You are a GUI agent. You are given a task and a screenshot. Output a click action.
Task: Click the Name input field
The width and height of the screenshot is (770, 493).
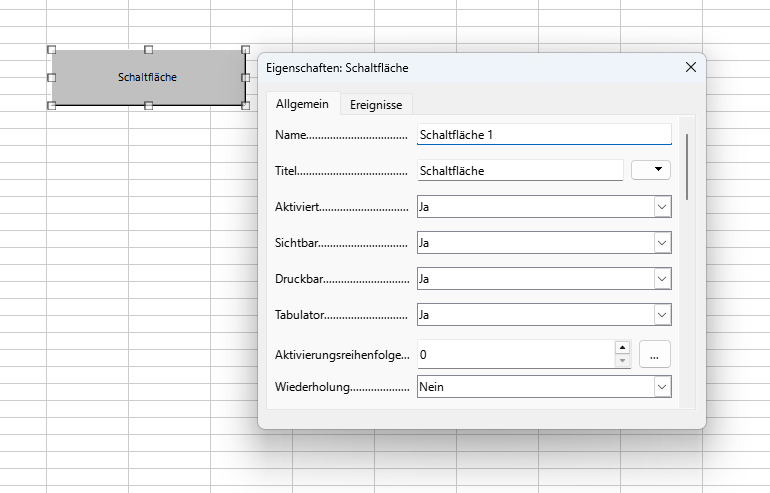click(x=544, y=135)
